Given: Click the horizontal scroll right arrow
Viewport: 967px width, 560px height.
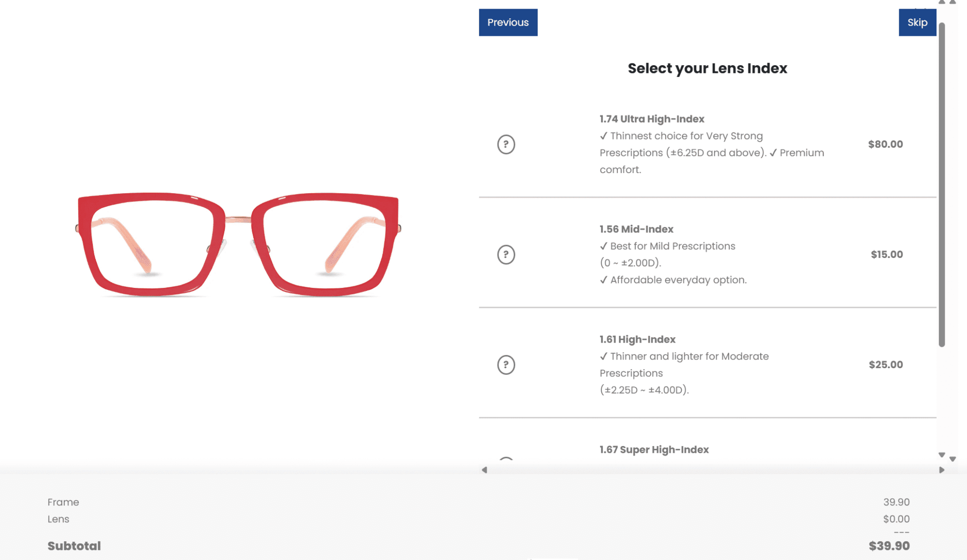Looking at the screenshot, I should (x=941, y=470).
